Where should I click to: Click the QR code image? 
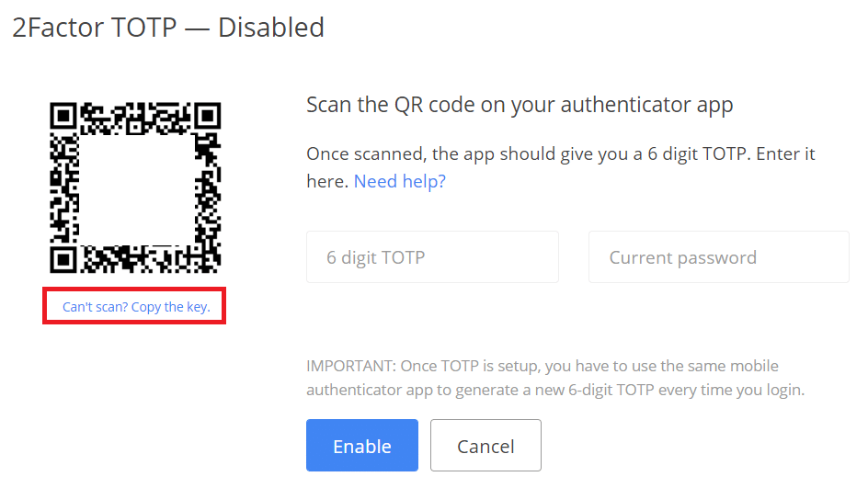136,187
